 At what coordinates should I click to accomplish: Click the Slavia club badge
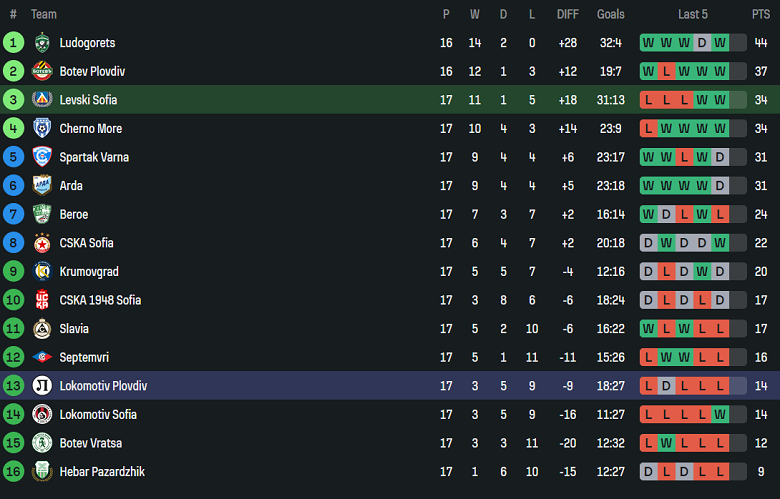[x=42, y=328]
